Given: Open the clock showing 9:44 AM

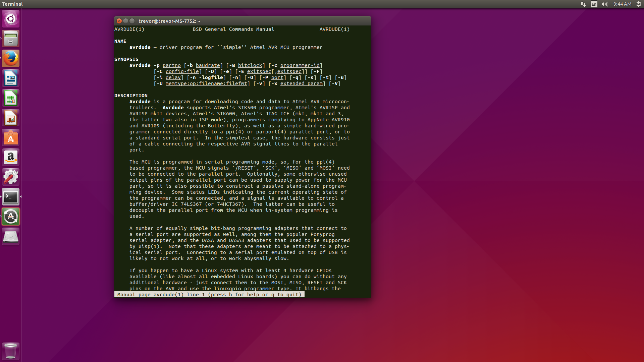Looking at the screenshot, I should tap(623, 4).
